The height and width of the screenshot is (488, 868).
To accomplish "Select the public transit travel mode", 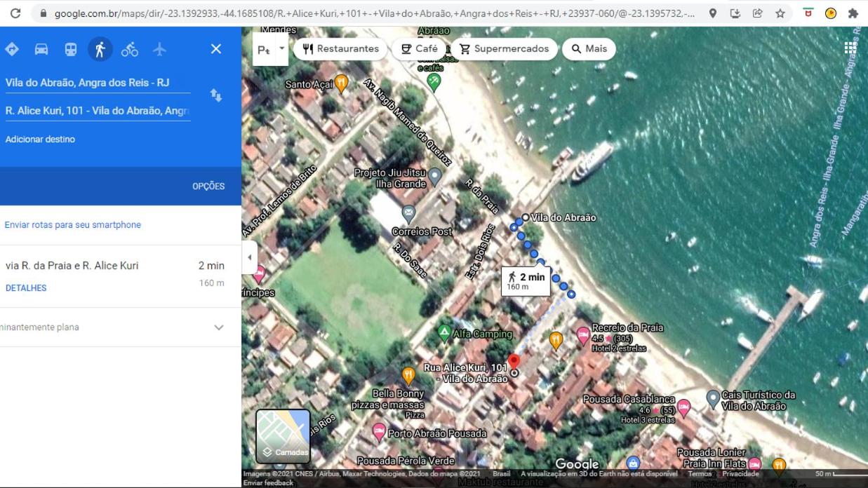I will click(71, 49).
